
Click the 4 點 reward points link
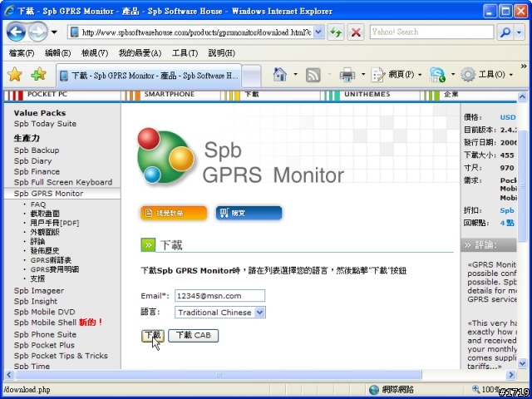(x=507, y=223)
